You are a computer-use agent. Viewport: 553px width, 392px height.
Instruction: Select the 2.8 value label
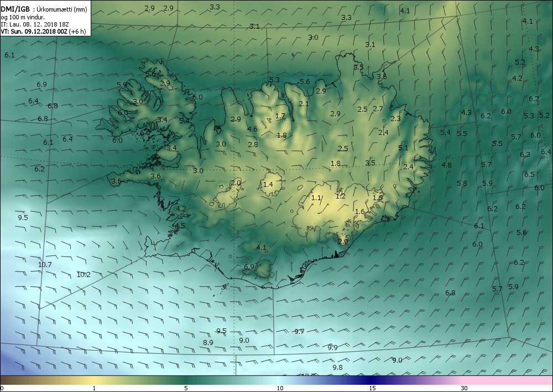(x=253, y=144)
